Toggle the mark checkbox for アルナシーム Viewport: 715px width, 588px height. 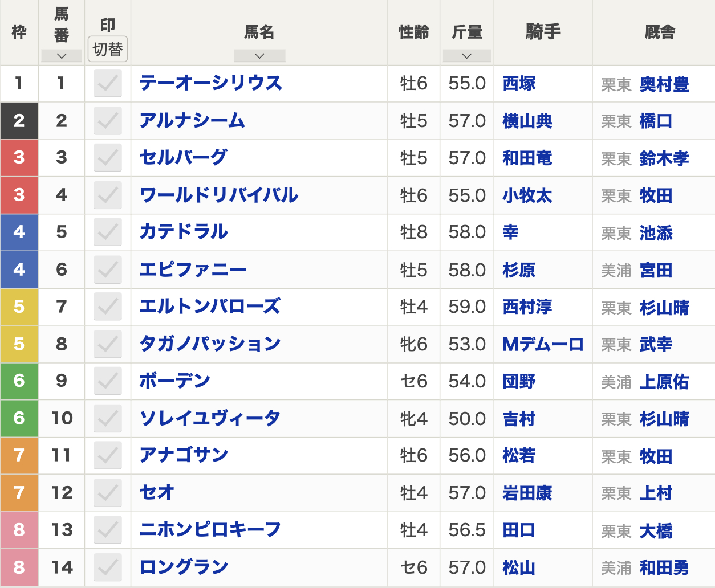click(x=108, y=121)
